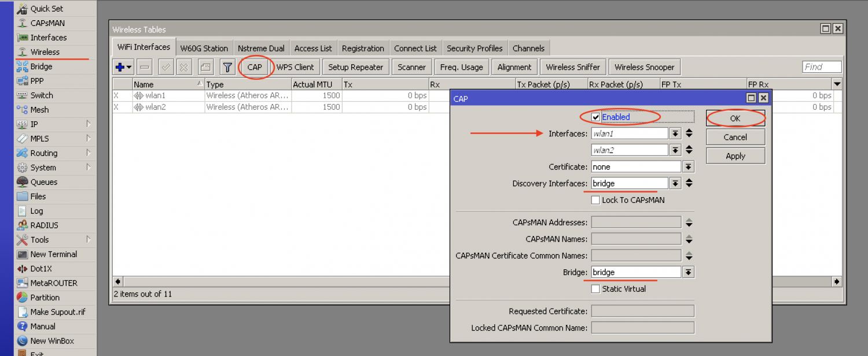Uncheck the Enabled checkbox in CAP
The height and width of the screenshot is (356, 868).
point(595,117)
